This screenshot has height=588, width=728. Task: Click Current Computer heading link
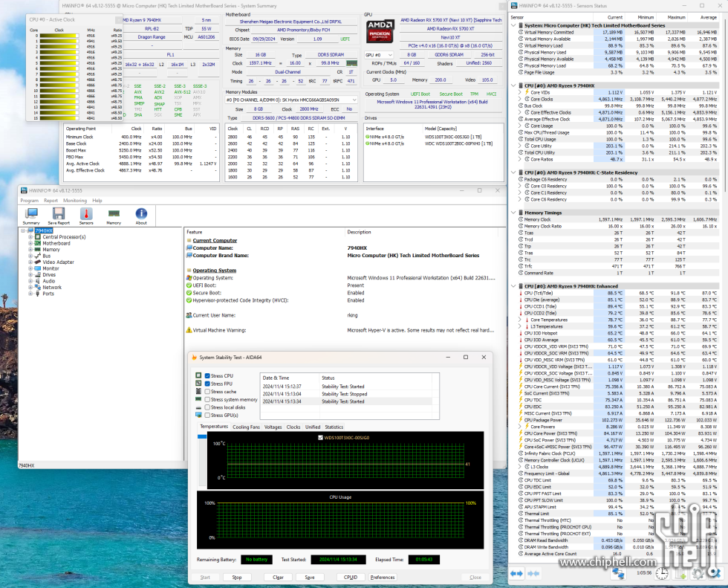coord(215,241)
